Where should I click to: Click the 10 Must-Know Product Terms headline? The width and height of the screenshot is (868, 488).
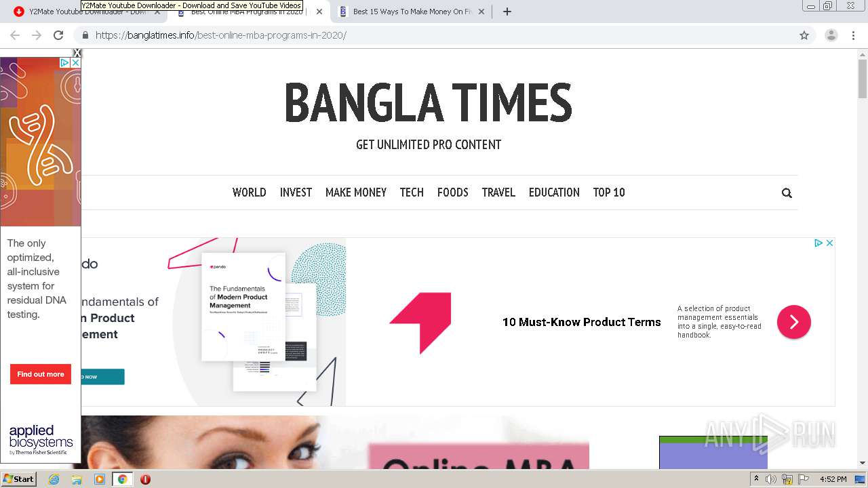coord(581,322)
